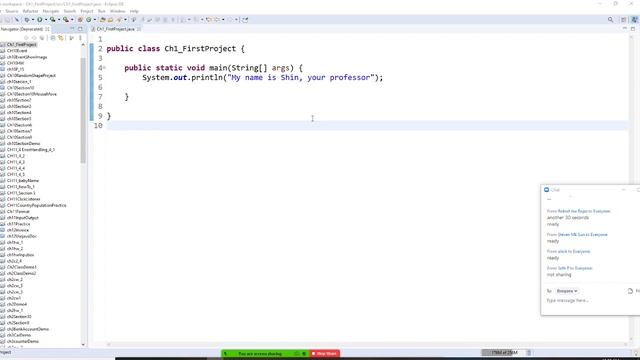
Task: Open the Project menu
Action: [87, 11]
